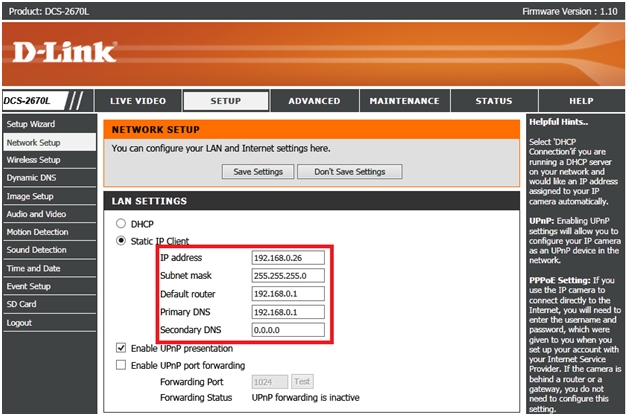Switch to the Advanced tab
This screenshot has height=416, width=628.
point(314,101)
